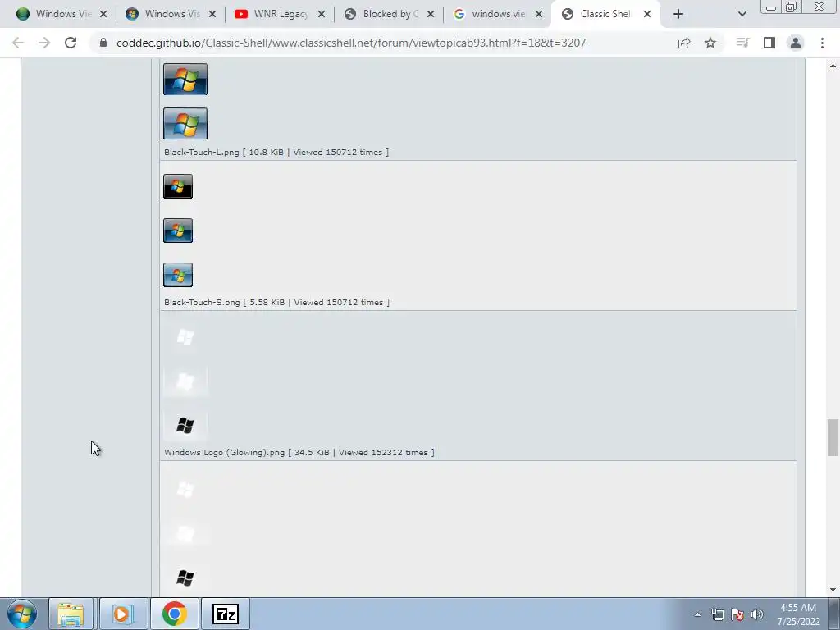840x630 pixels.
Task: Open the Chrome profile avatar
Action: [796, 43]
